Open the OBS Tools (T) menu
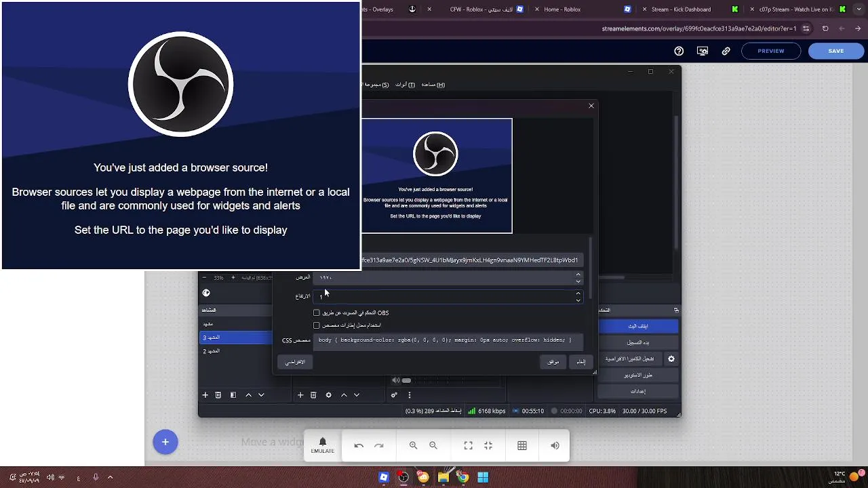Image resolution: width=868 pixels, height=488 pixels. coord(405,85)
